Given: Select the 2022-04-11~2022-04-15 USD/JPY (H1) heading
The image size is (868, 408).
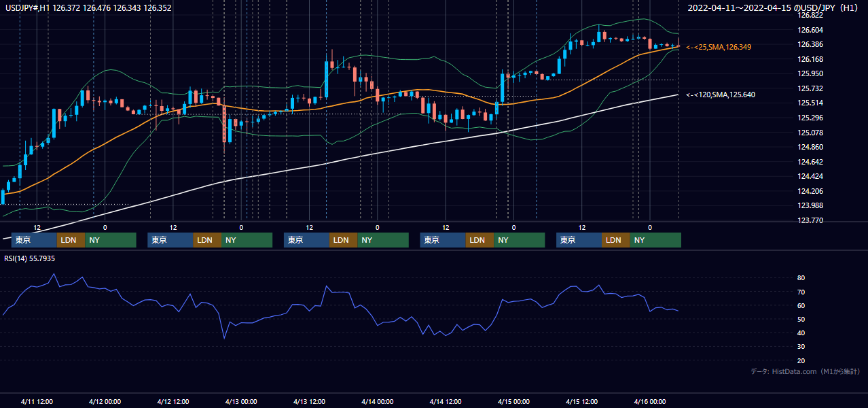Looking at the screenshot, I should pos(774,8).
